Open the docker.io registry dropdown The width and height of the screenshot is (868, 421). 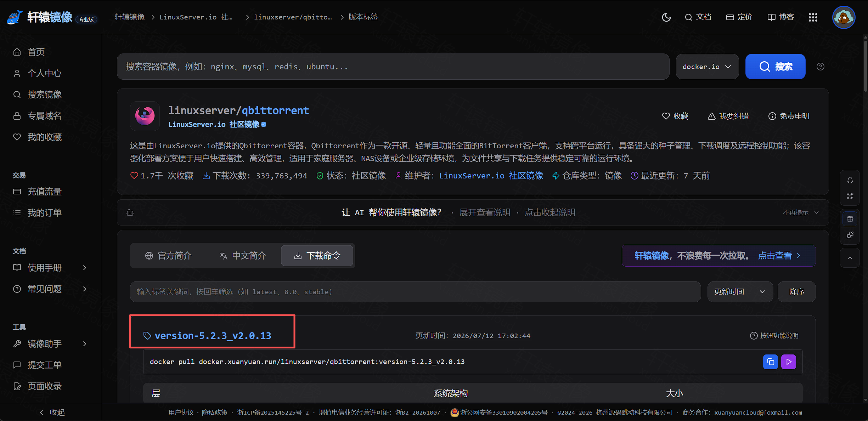(x=707, y=67)
